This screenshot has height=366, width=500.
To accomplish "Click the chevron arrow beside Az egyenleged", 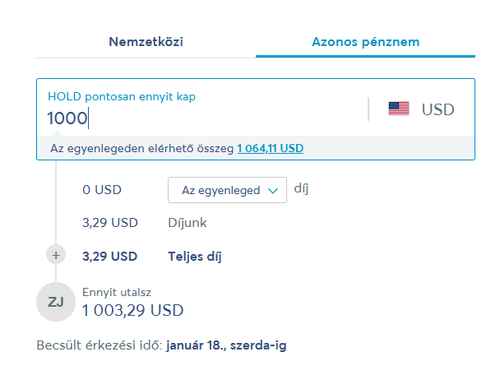I will [273, 191].
